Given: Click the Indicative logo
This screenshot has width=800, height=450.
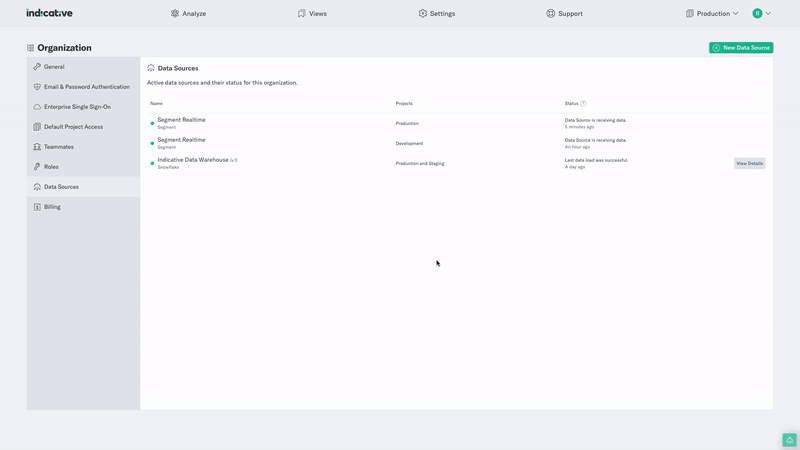Looking at the screenshot, I should click(x=49, y=13).
